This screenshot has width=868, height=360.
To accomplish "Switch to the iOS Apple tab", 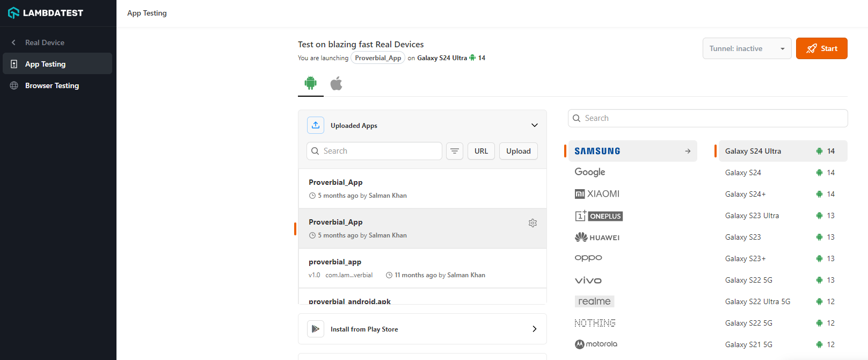I will tap(336, 83).
